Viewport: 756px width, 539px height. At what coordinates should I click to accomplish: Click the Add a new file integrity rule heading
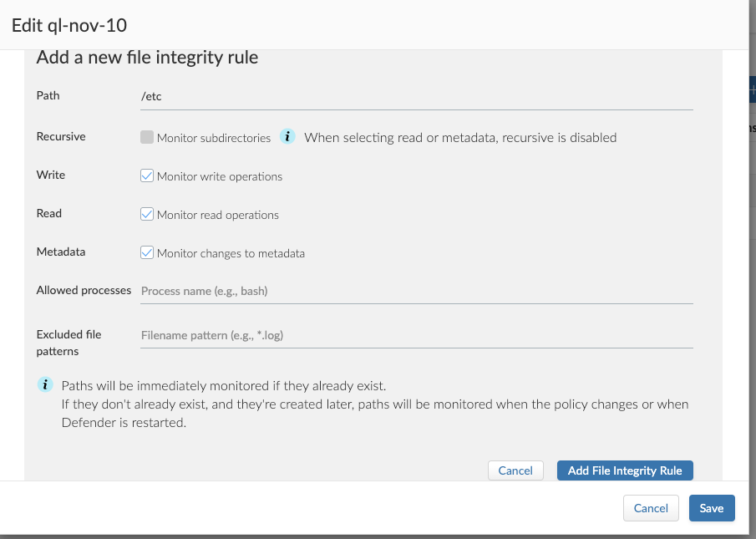tap(147, 58)
